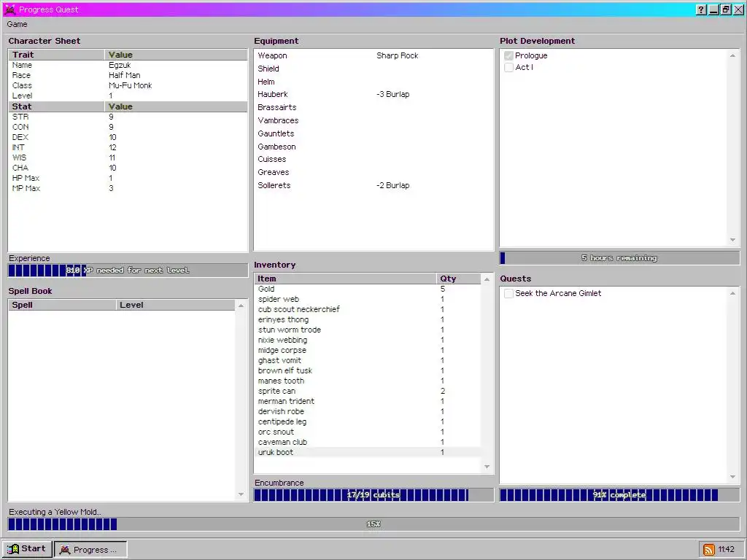
Task: Click the Experience progress bar
Action: pyautogui.click(x=128, y=271)
